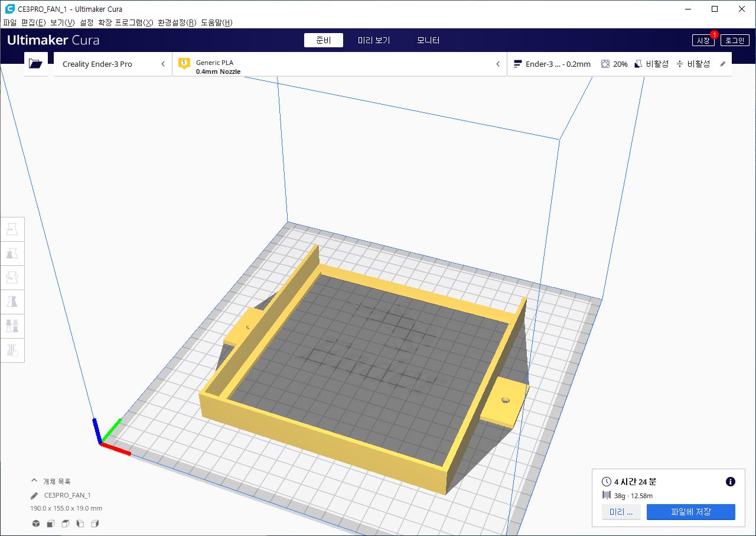The height and width of the screenshot is (536, 756).
Task: Click the 미리 ... preview button
Action: 621,512
